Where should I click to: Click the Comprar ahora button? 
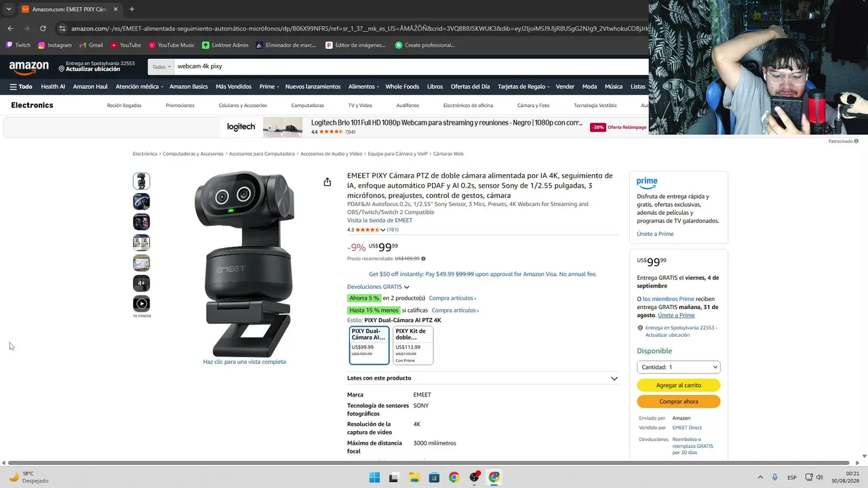pos(678,401)
